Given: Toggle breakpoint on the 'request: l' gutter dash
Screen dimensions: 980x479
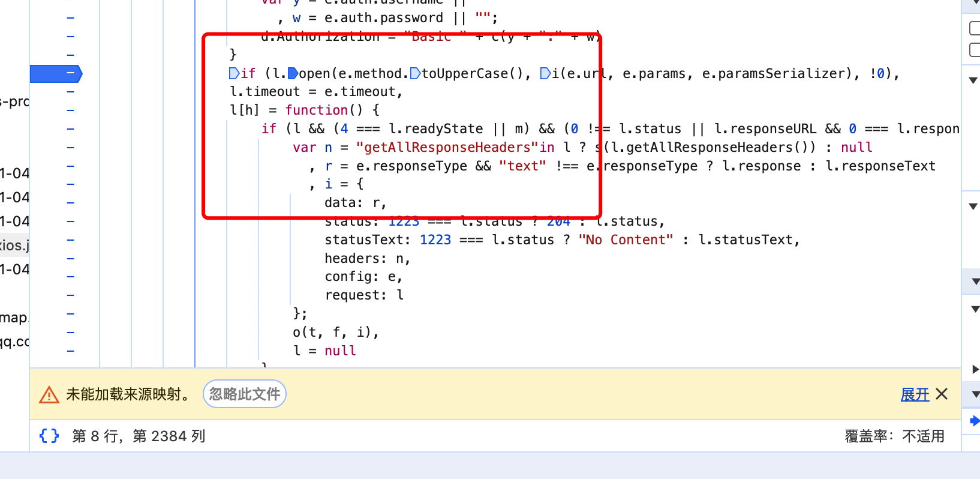Looking at the screenshot, I should pyautogui.click(x=71, y=295).
